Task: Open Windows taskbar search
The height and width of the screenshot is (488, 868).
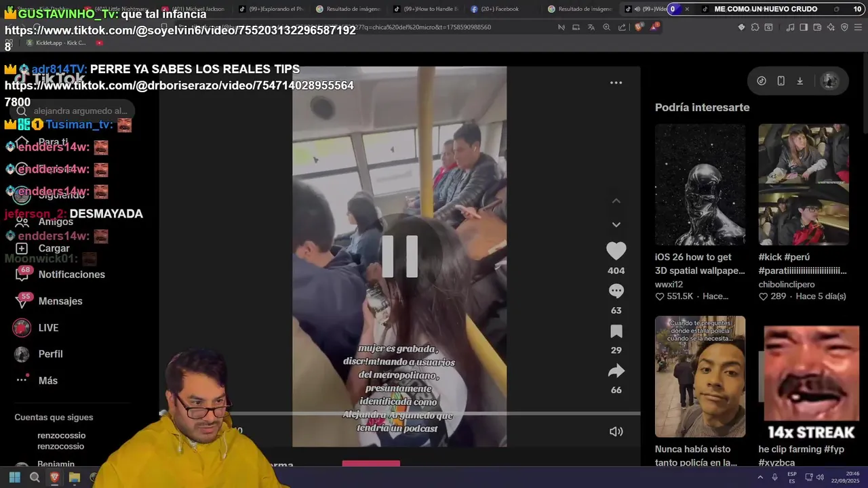Action: click(35, 478)
